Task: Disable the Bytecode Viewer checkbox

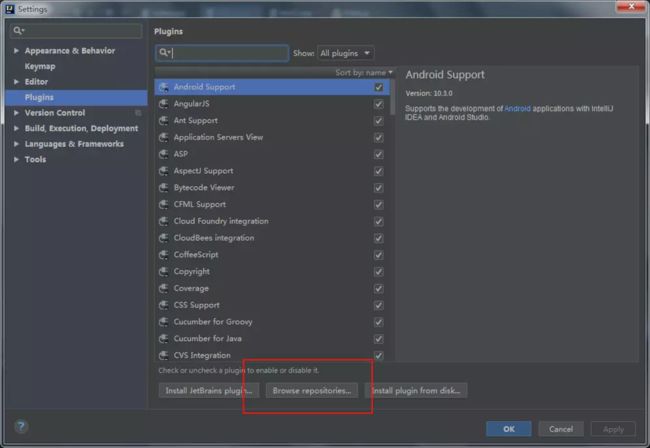Action: click(378, 188)
